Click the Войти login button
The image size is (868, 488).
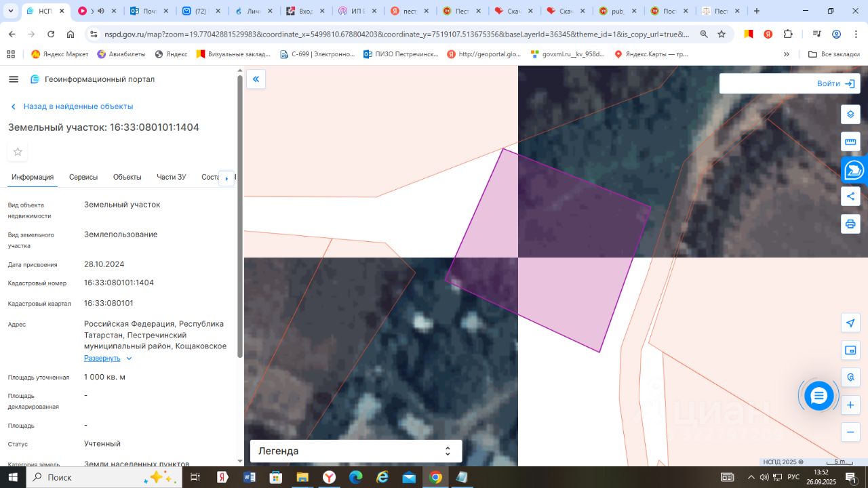pyautogui.click(x=835, y=83)
